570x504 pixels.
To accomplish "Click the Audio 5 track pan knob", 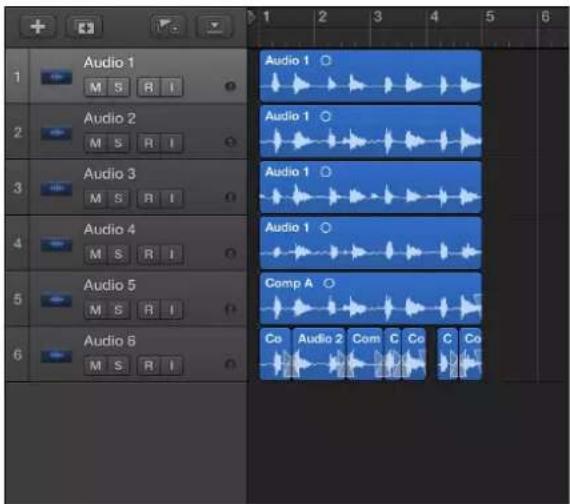I will 230,309.
